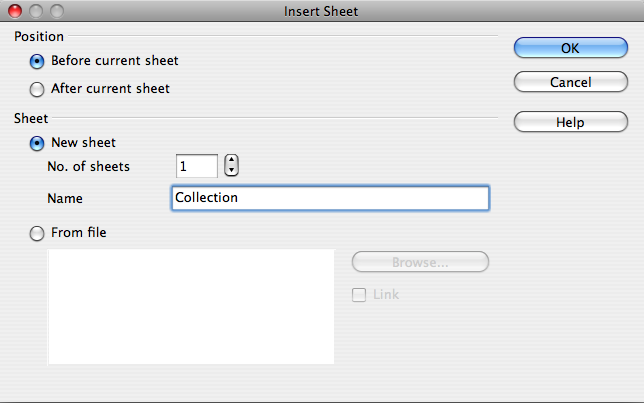Viewport: 644px width, 403px height.
Task: Close the dialog with the red button
Action: pos(15,11)
